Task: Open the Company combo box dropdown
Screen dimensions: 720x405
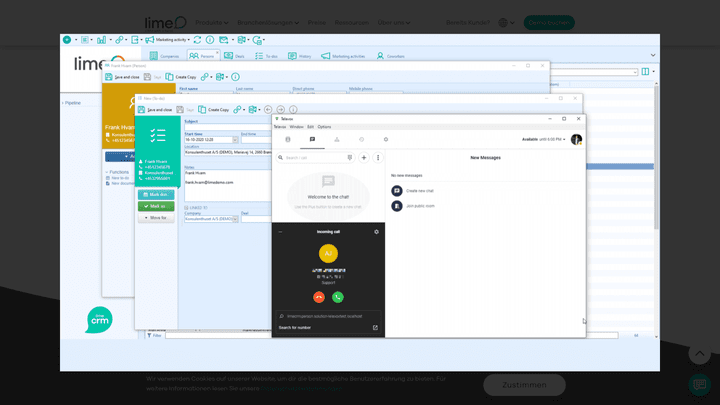Action: [x=235, y=219]
